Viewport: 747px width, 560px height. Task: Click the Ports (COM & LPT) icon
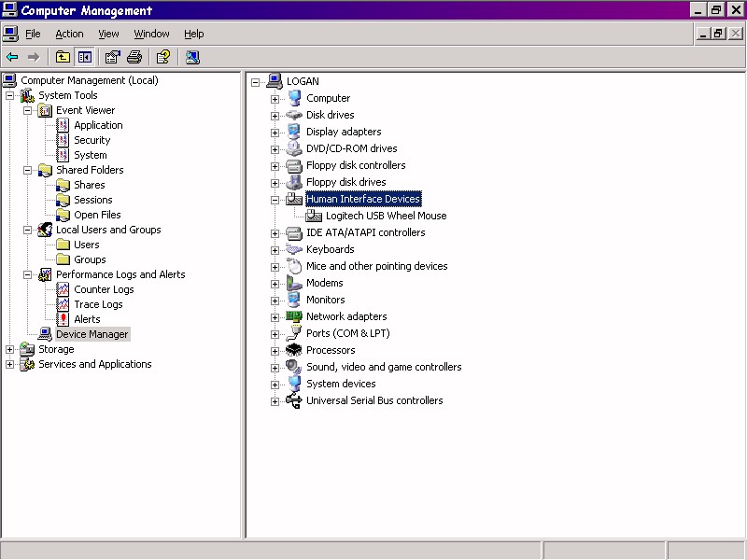pyautogui.click(x=294, y=333)
